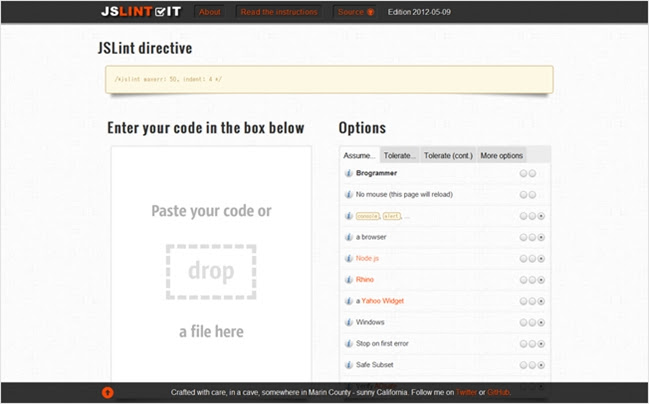This screenshot has height=404, width=649.
Task: Select the rightmost radio in Safe Subset row
Action: click(541, 365)
